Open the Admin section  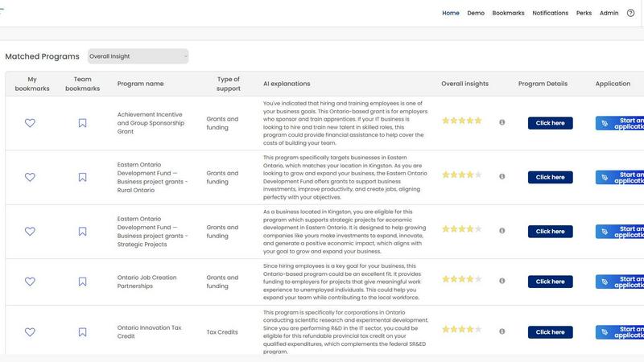click(609, 13)
